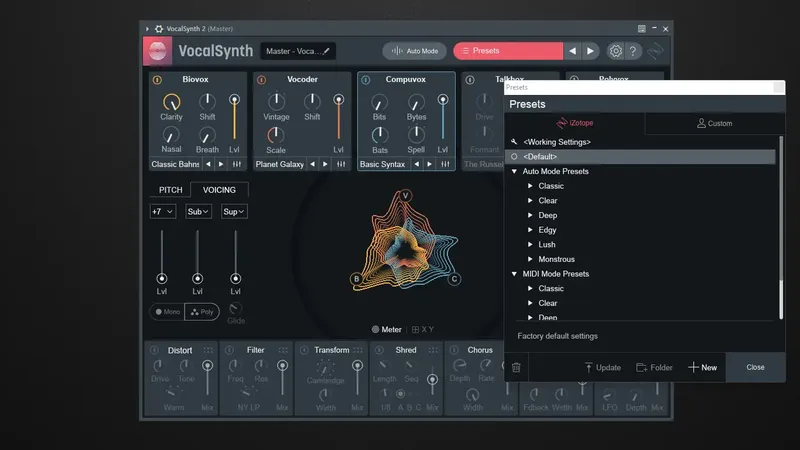Enable the Transform effect power
Viewport: 800px width, 450px height.
(x=304, y=350)
